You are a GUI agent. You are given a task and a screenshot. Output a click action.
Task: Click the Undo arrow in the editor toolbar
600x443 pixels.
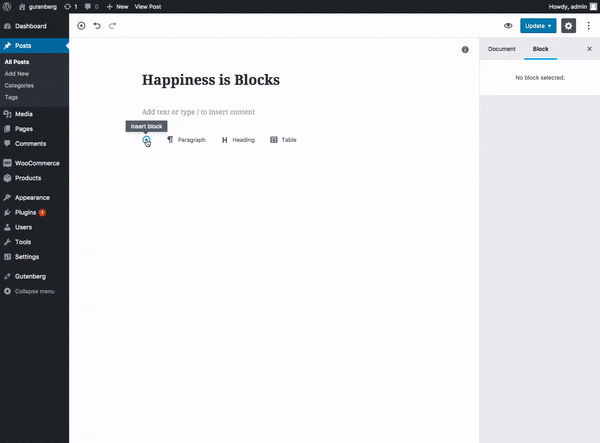tap(97, 25)
